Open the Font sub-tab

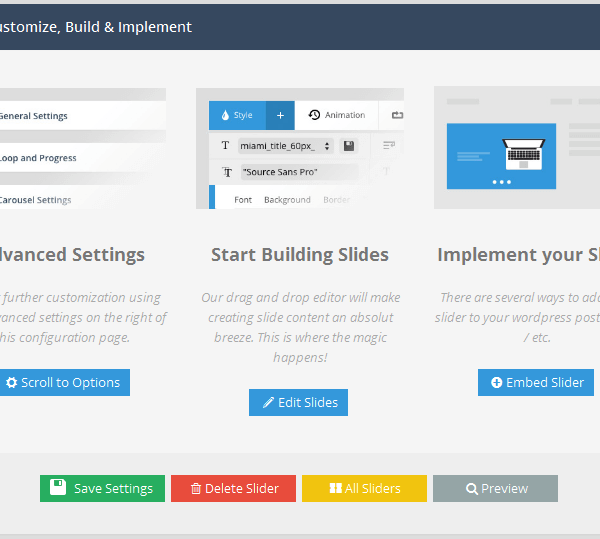[243, 200]
